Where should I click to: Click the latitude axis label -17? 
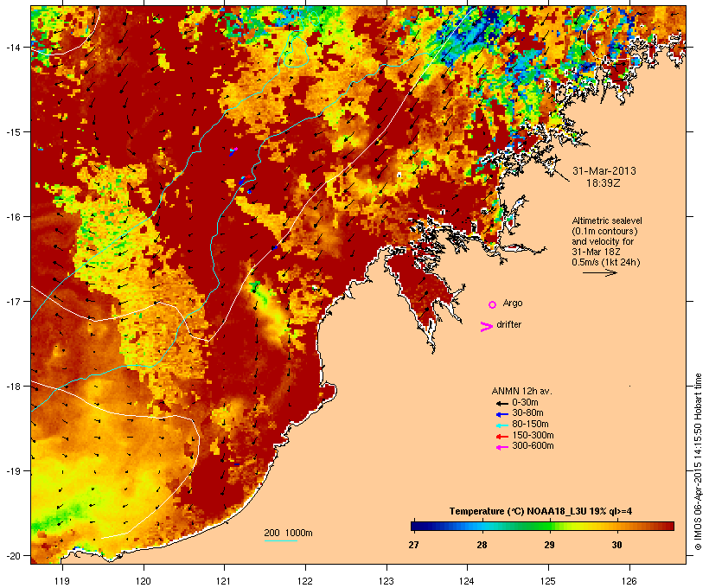[x=13, y=301]
